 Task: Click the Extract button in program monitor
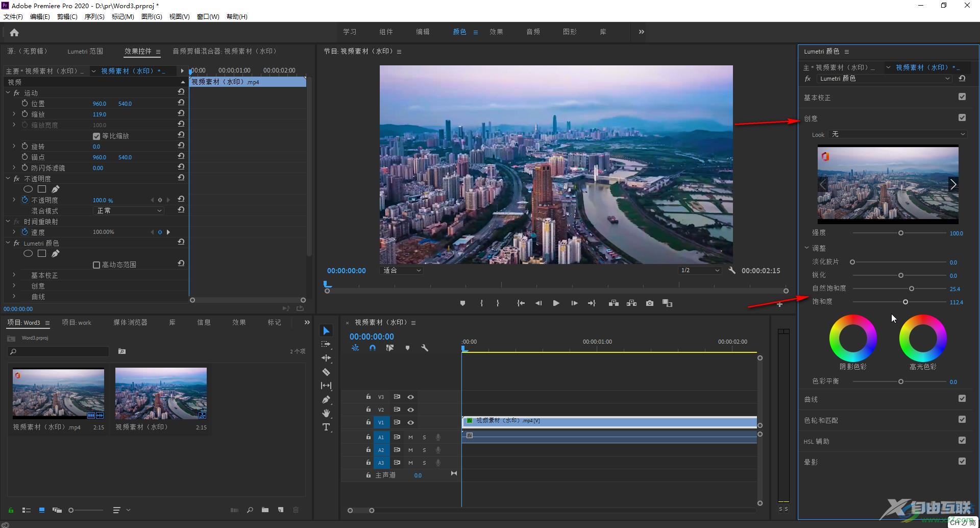point(631,303)
